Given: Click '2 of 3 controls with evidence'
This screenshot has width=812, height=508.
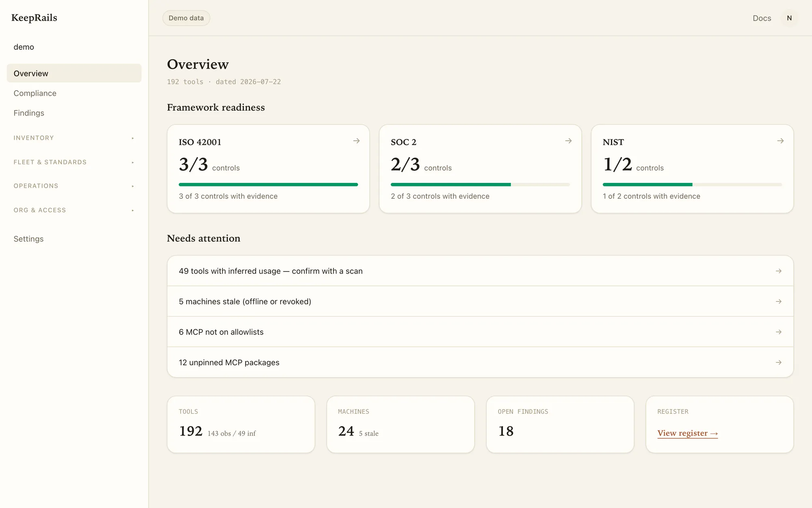Looking at the screenshot, I should [x=440, y=196].
